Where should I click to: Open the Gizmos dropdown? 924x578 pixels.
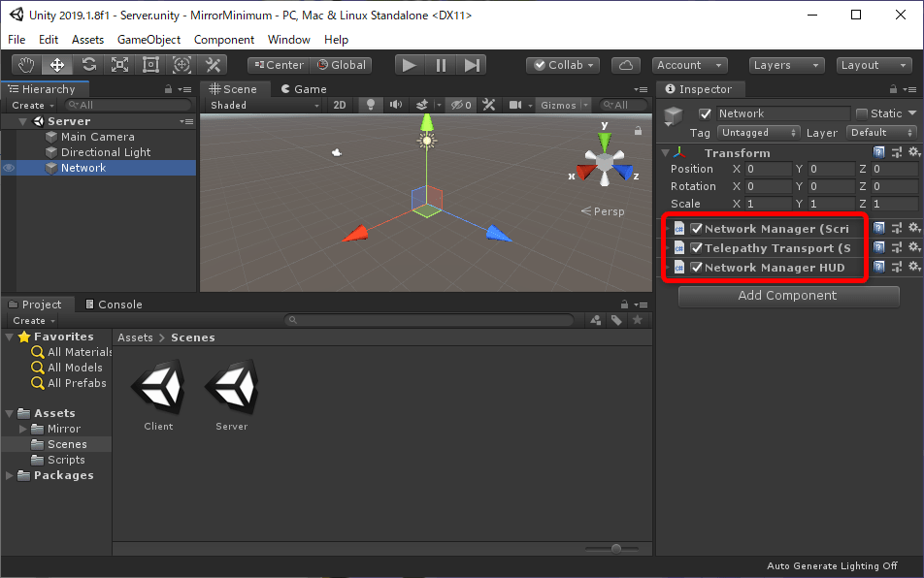(x=563, y=105)
